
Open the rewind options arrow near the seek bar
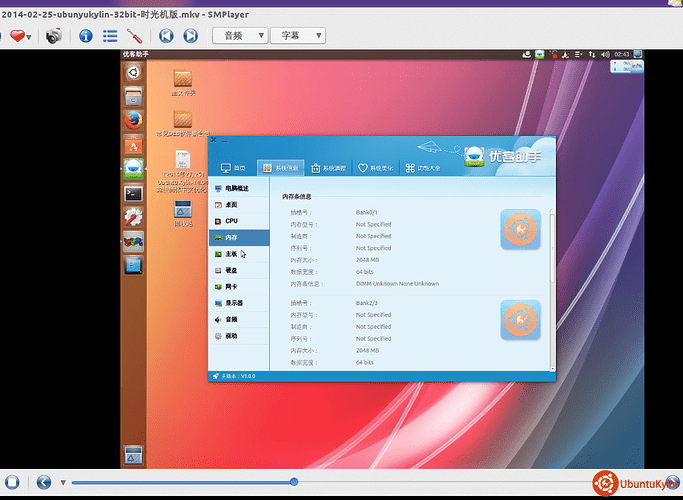pyautogui.click(x=63, y=483)
